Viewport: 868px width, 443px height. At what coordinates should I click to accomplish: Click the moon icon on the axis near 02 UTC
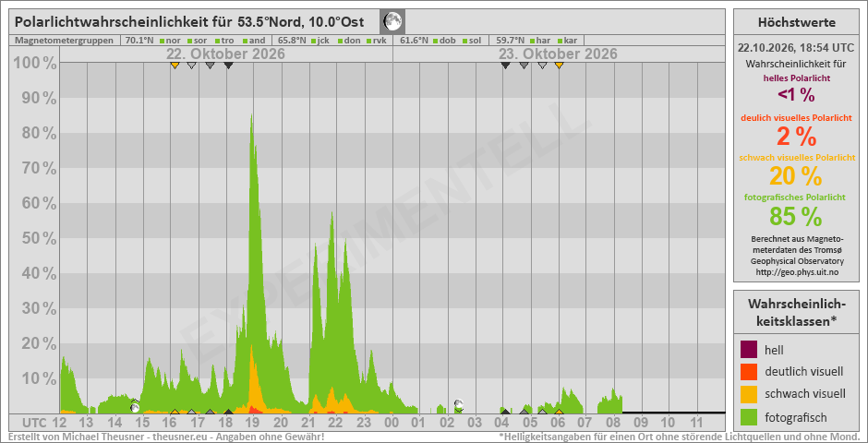click(458, 404)
